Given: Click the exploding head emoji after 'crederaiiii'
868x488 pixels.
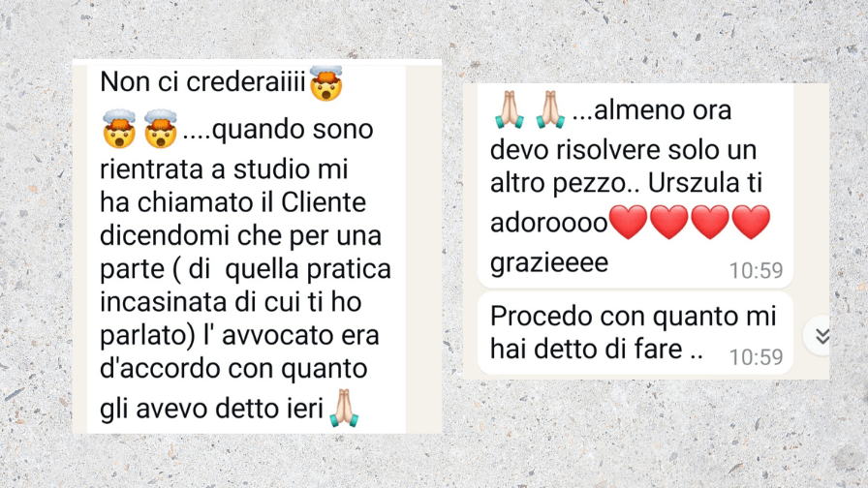Looking at the screenshot, I should [326, 83].
